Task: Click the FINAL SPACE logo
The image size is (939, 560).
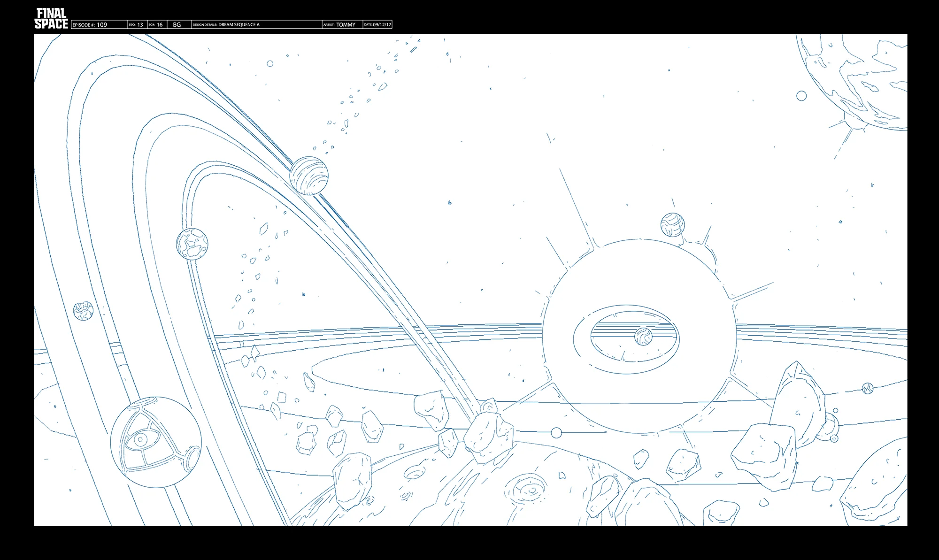Action: click(x=51, y=19)
